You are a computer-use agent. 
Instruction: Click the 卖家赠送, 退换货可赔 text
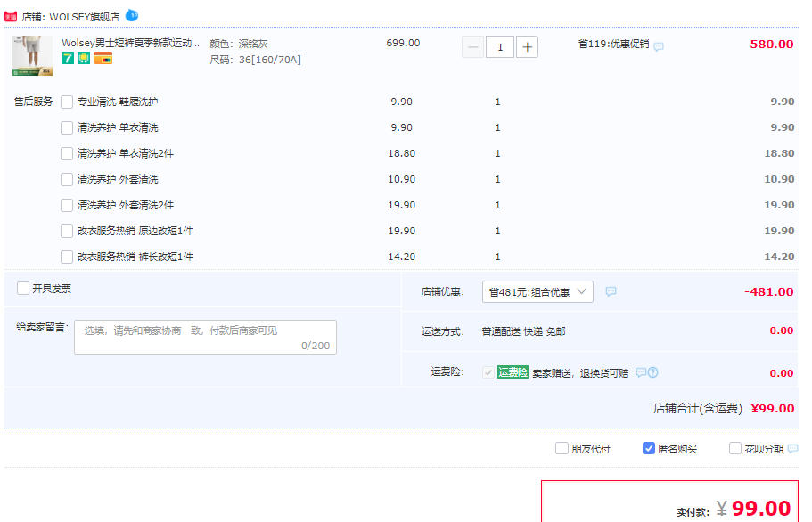pos(580,373)
